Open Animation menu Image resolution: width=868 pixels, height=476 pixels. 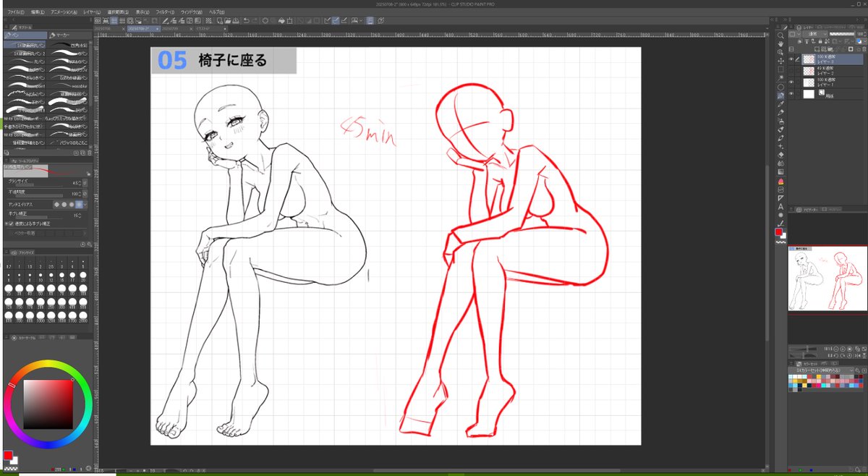pyautogui.click(x=65, y=13)
